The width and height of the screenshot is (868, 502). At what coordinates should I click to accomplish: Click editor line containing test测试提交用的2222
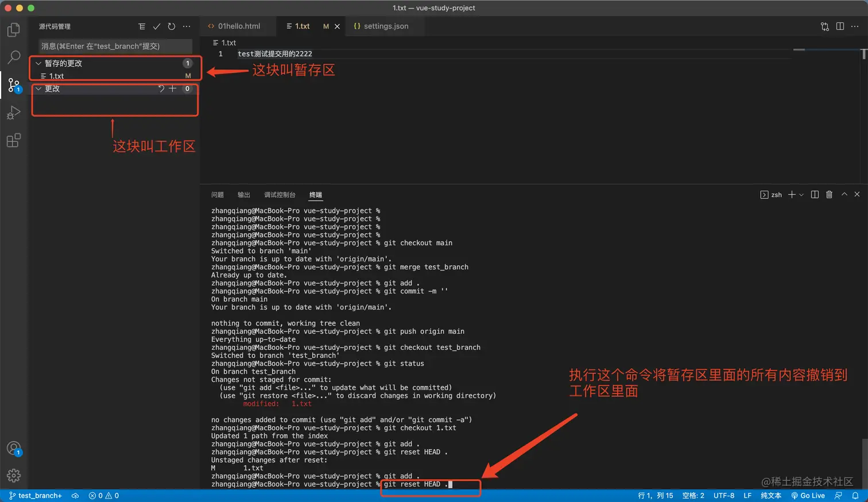tap(275, 54)
